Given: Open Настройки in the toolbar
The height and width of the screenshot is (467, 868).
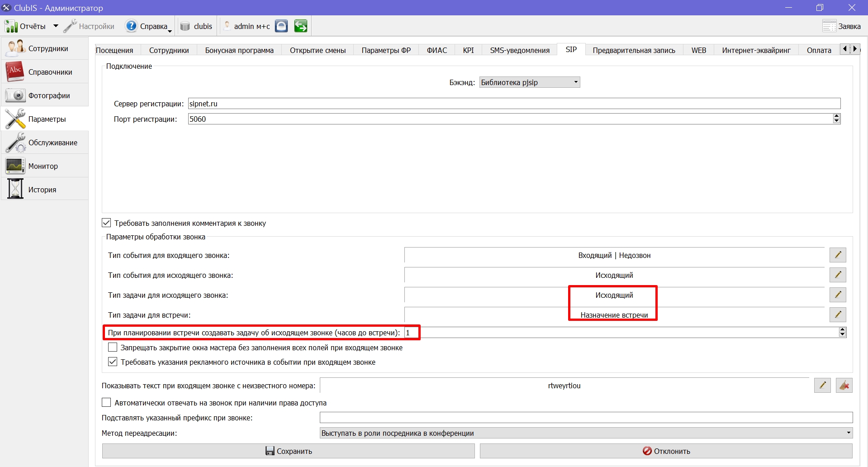Looking at the screenshot, I should click(x=89, y=26).
